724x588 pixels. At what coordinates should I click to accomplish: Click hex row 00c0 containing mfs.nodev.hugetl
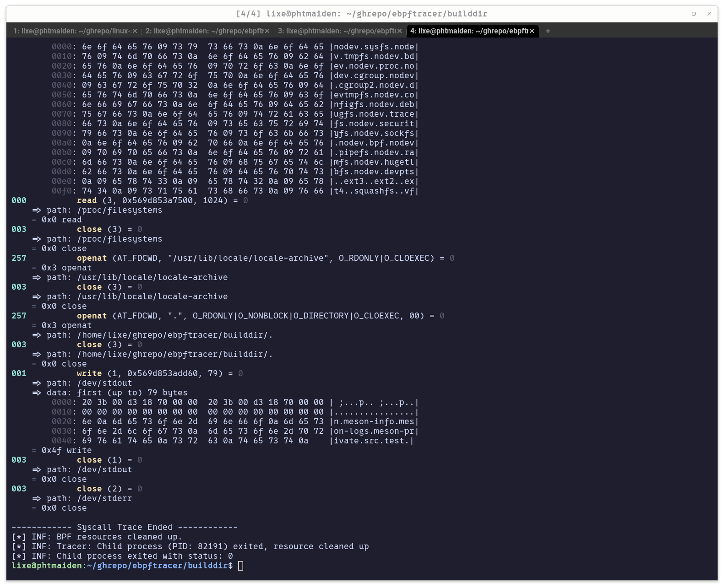[x=235, y=162]
